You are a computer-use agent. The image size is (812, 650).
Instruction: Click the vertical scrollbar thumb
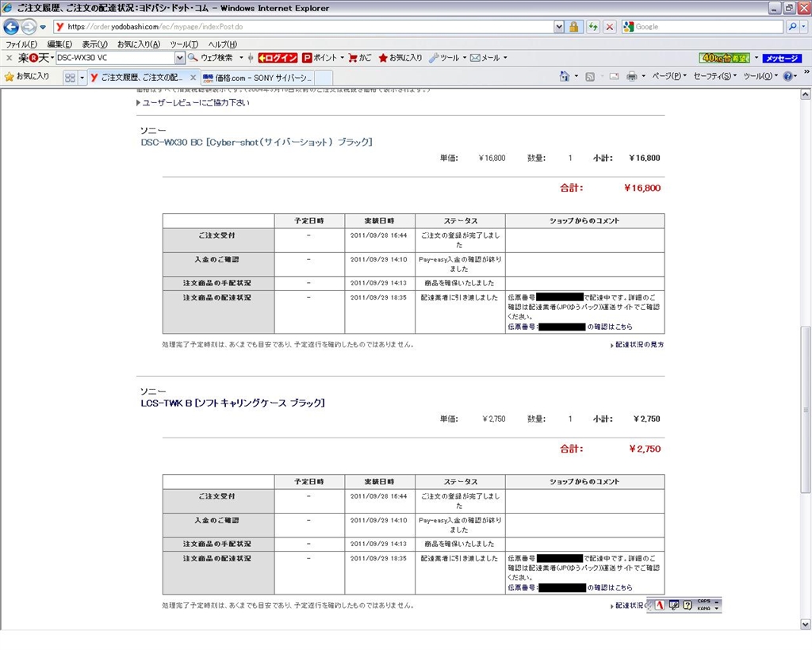point(806,409)
